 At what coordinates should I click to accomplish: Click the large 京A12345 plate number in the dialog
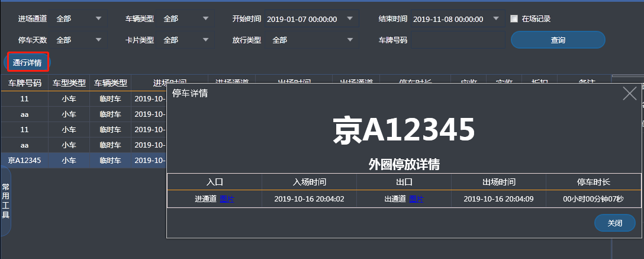[x=404, y=130]
